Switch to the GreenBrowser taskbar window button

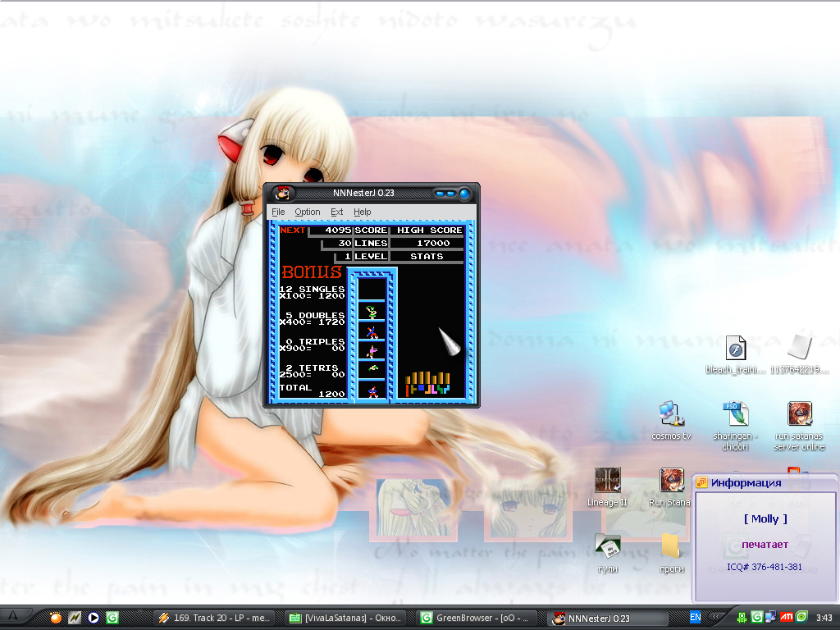478,618
